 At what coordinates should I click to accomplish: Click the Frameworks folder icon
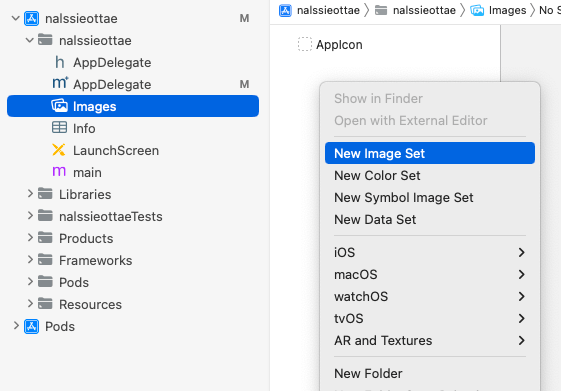pos(45,260)
